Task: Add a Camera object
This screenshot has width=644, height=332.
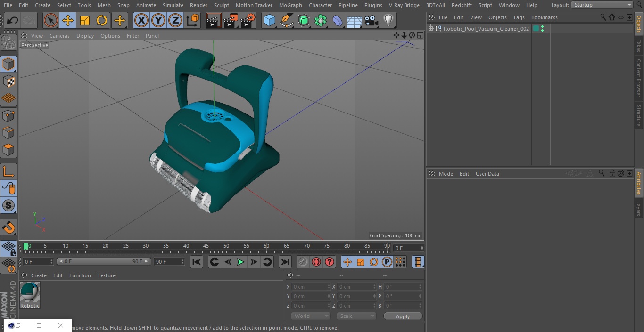Action: point(371,21)
